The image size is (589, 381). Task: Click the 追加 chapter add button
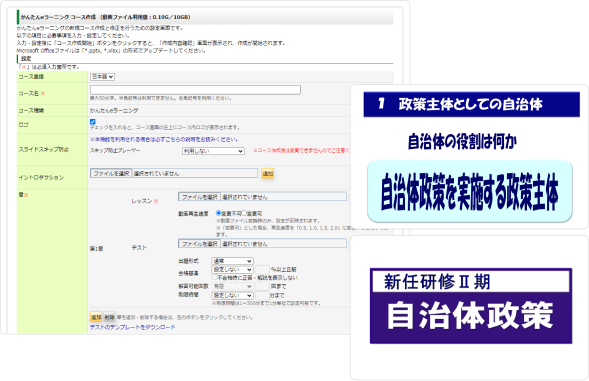(x=96, y=317)
